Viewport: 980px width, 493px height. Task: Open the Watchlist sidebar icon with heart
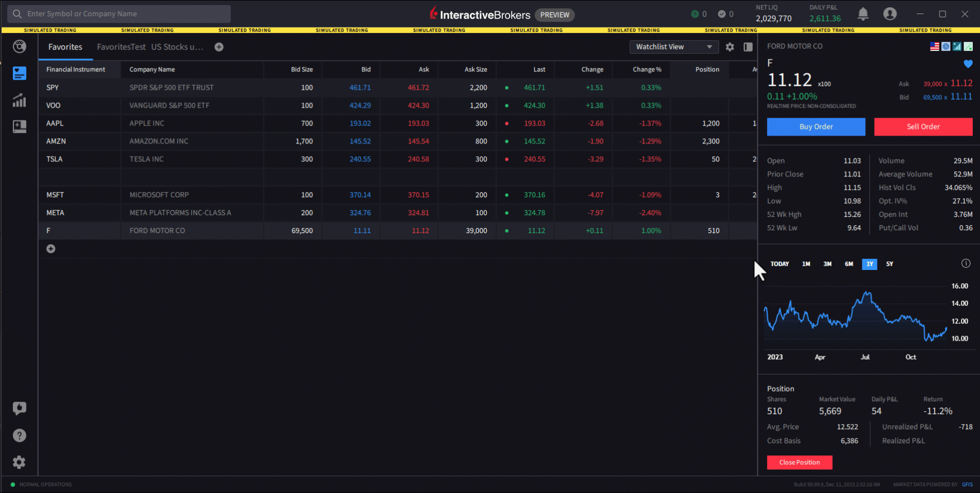click(20, 73)
